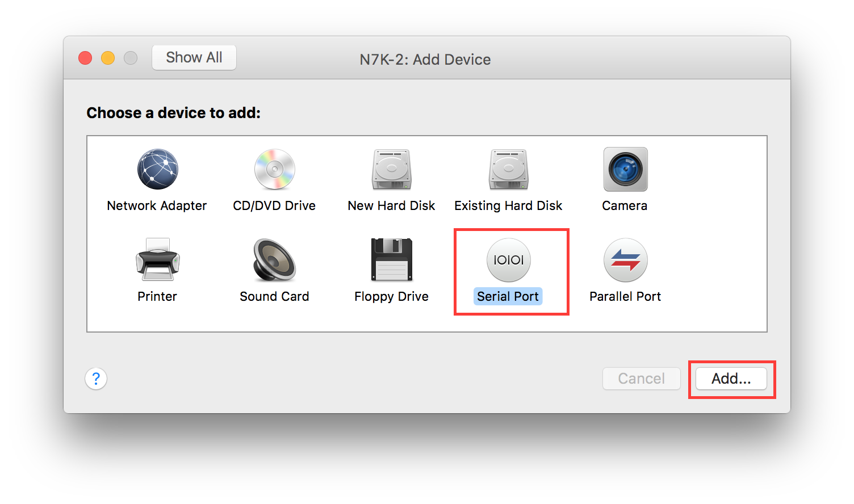This screenshot has width=854, height=504.
Task: Pick the Floppy Drive diskette icon
Action: coord(392,259)
